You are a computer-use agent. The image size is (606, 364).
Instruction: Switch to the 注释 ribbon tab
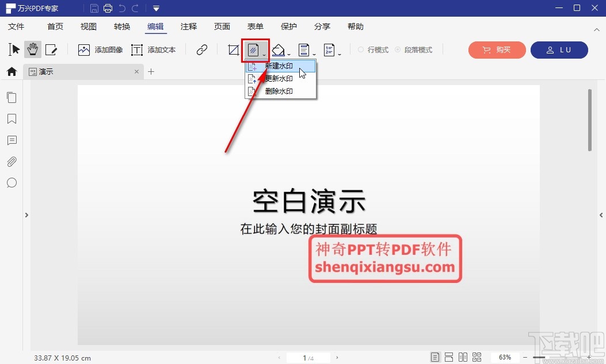click(189, 26)
